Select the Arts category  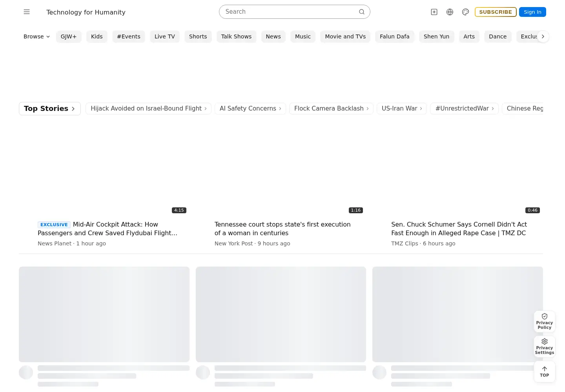(x=469, y=36)
